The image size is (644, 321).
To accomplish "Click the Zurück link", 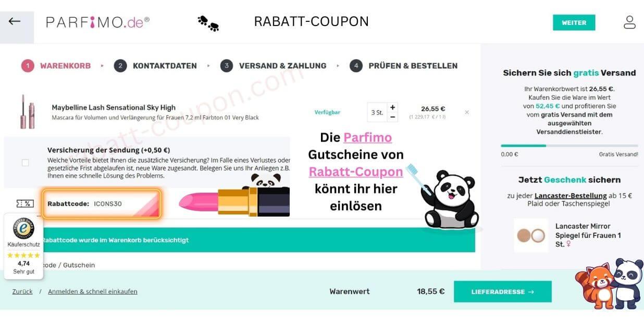I will (x=22, y=291).
